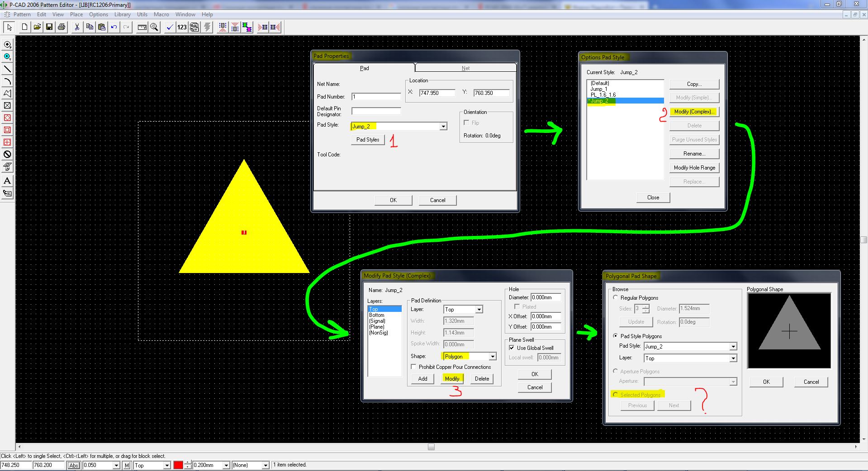Viewport: 868px width, 471px height.
Task: Click the vertical scrollbar thumb of canvas
Action: [864, 240]
